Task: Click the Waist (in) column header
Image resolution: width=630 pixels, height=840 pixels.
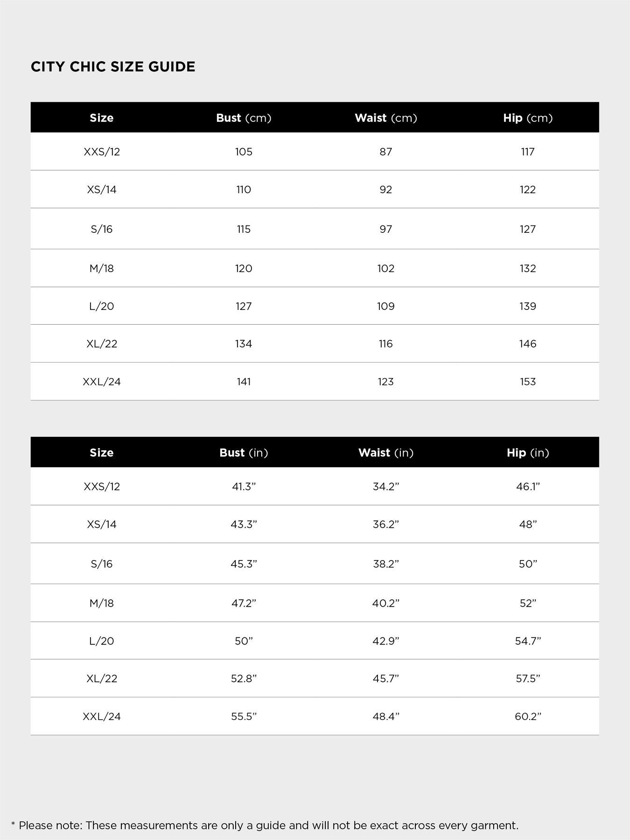Action: point(385,453)
